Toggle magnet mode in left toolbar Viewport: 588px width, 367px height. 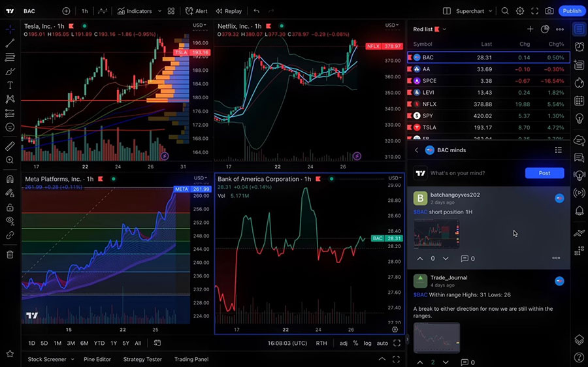click(x=10, y=179)
